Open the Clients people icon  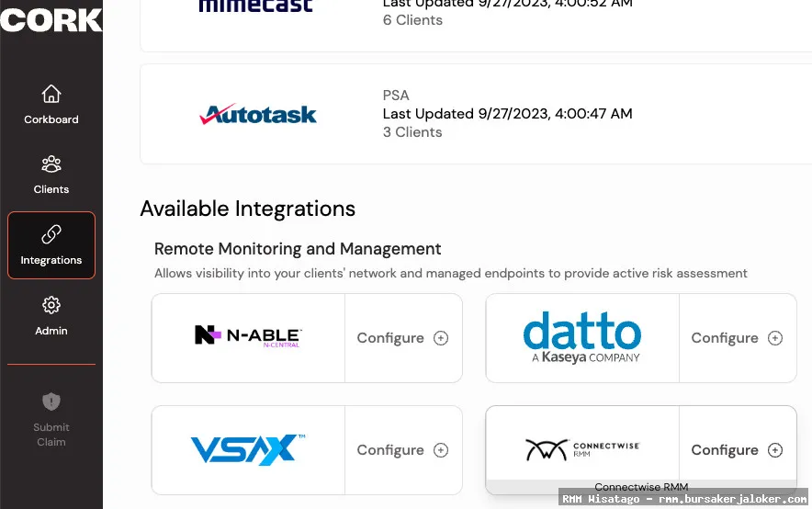coord(51,164)
